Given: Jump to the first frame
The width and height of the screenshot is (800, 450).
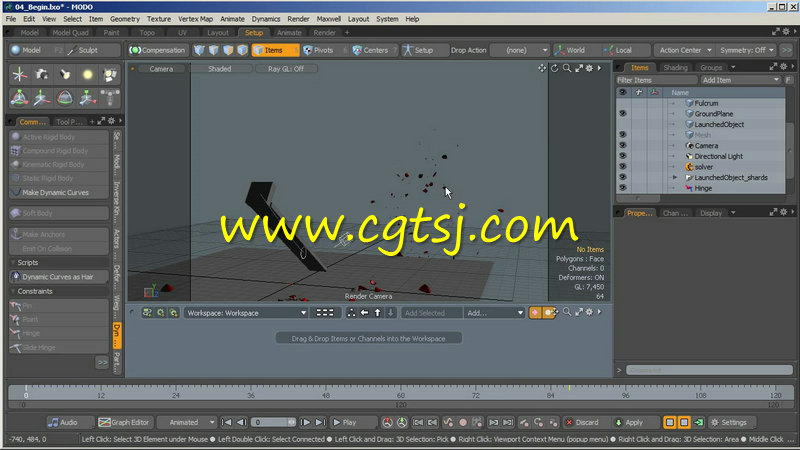Looking at the screenshot, I should pyautogui.click(x=227, y=422).
